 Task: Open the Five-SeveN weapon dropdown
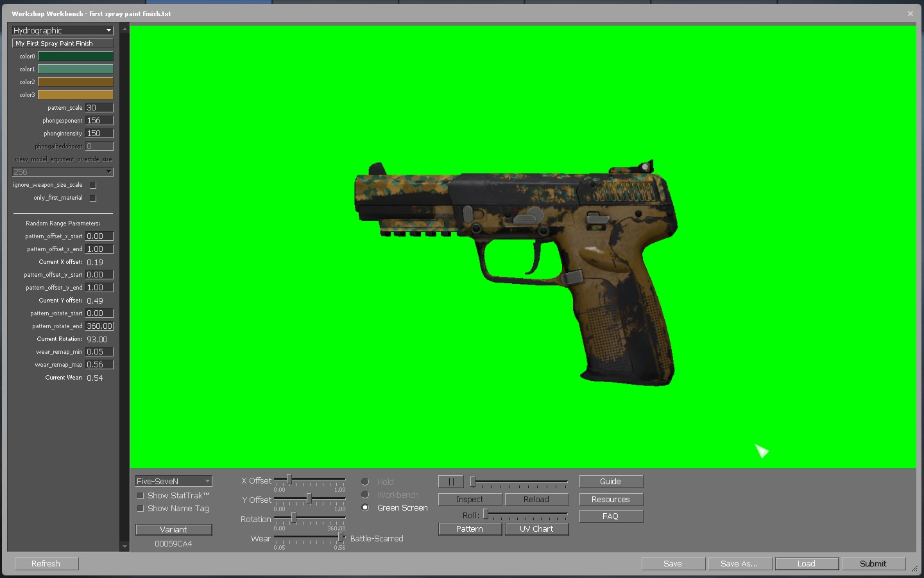pos(173,481)
